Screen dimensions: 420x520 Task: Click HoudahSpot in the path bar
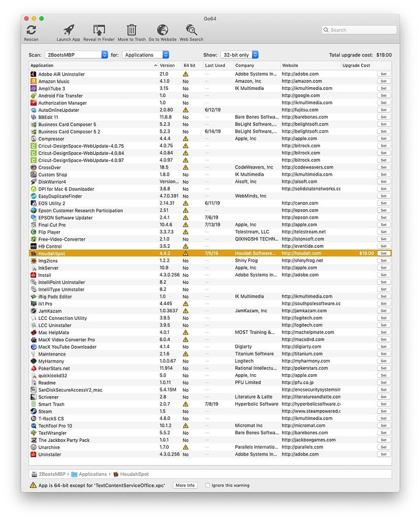tap(131, 474)
